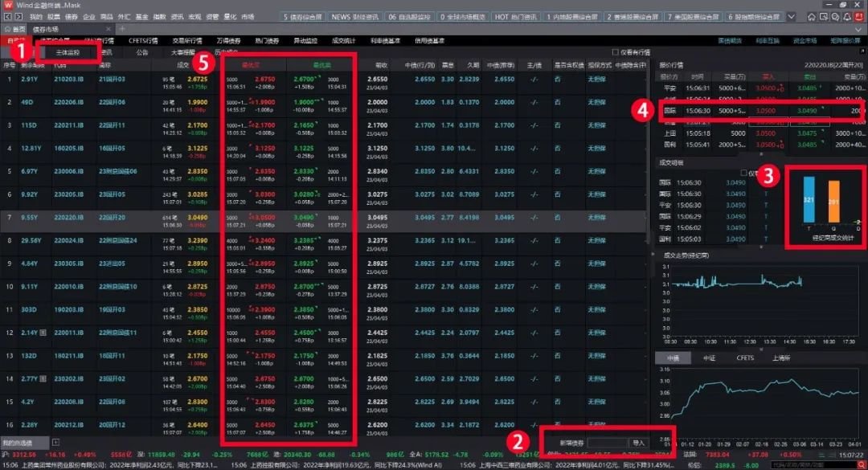Click the 06 自选股监控 shortcut button

click(409, 17)
